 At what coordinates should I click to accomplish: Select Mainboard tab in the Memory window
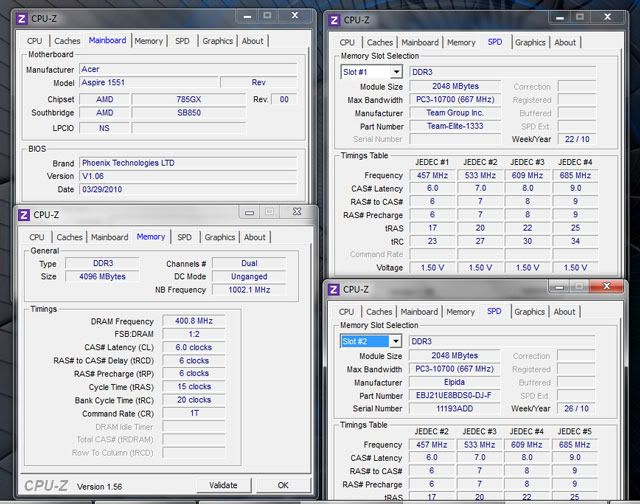[109, 237]
